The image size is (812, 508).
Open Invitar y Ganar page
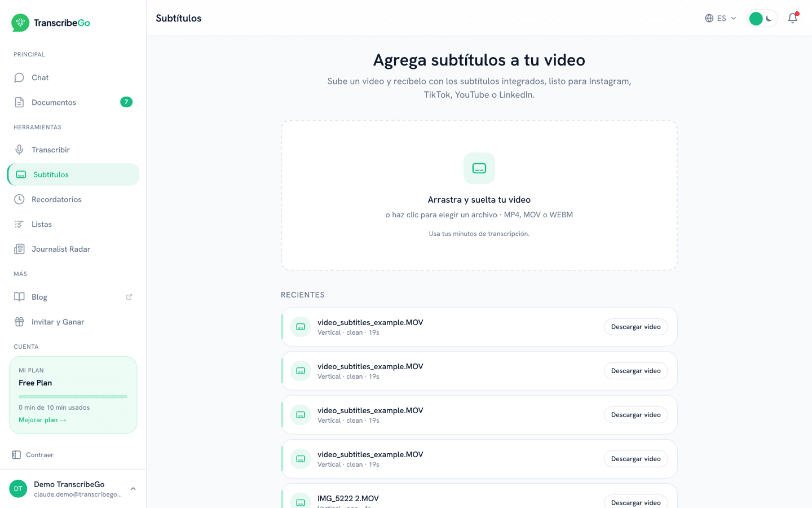73,322
